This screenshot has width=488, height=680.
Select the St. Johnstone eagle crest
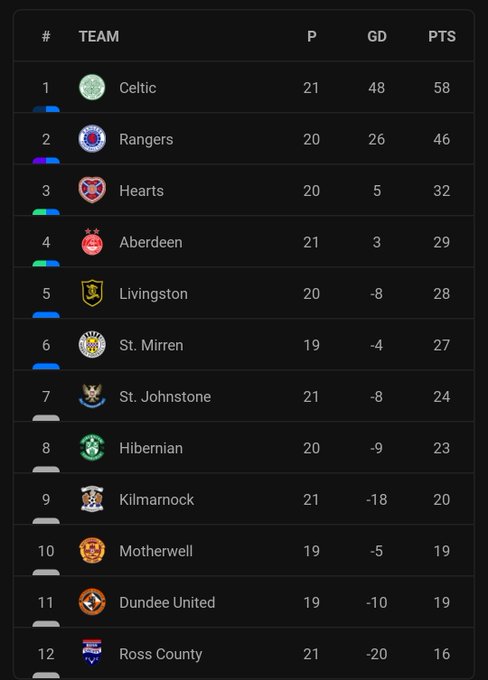92,396
